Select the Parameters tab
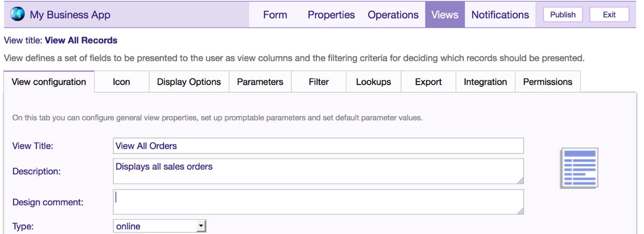This screenshot has width=644, height=234. click(260, 82)
